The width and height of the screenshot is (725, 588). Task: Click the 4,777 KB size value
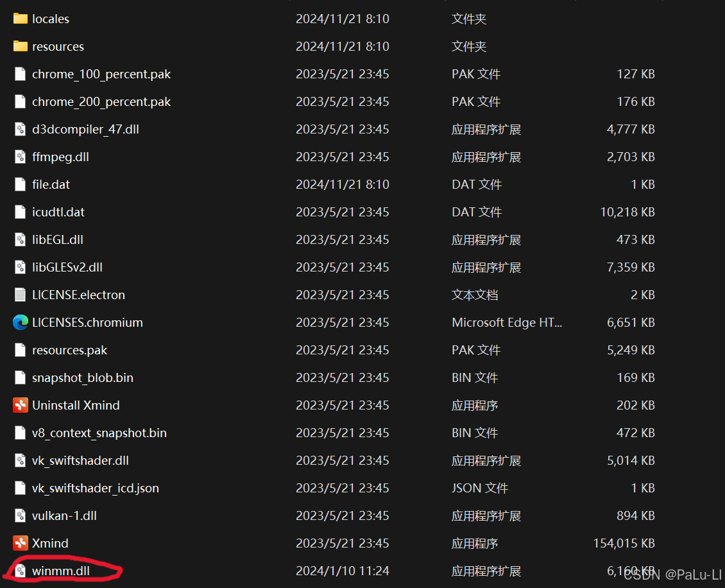631,129
